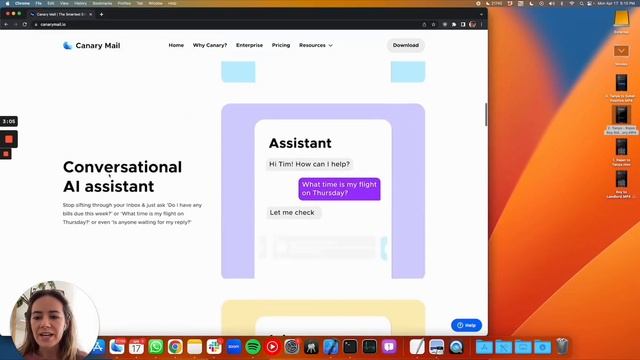Click the menu bar date and time
Viewport: 640px width, 360px height.
[616, 3]
